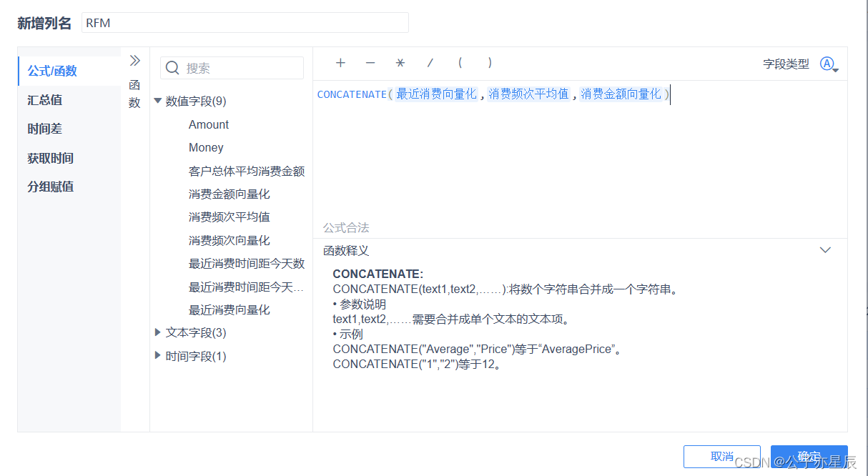Select the Money field
868x476 pixels.
[x=206, y=147]
